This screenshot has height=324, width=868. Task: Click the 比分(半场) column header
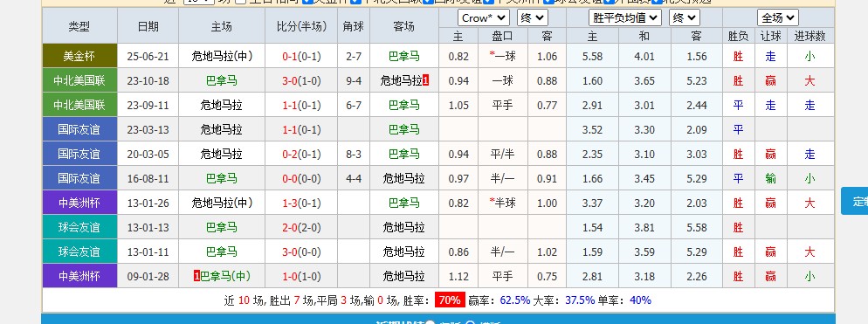pyautogui.click(x=301, y=26)
